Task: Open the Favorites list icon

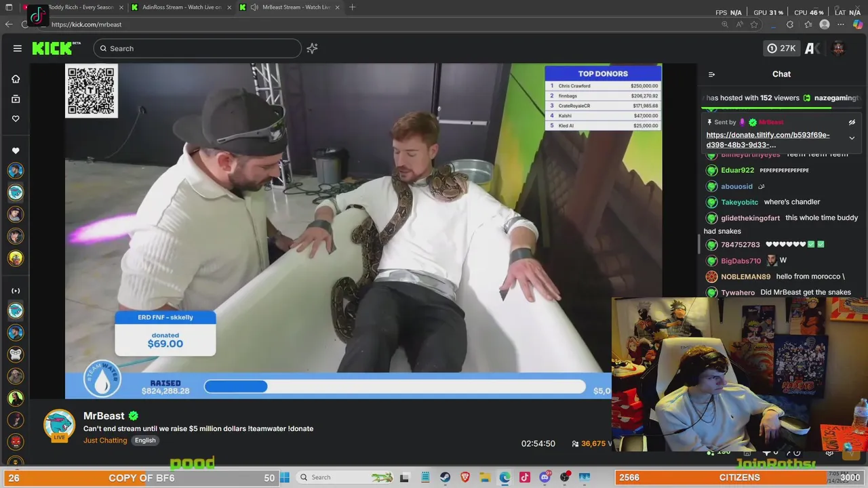Action: tap(808, 24)
